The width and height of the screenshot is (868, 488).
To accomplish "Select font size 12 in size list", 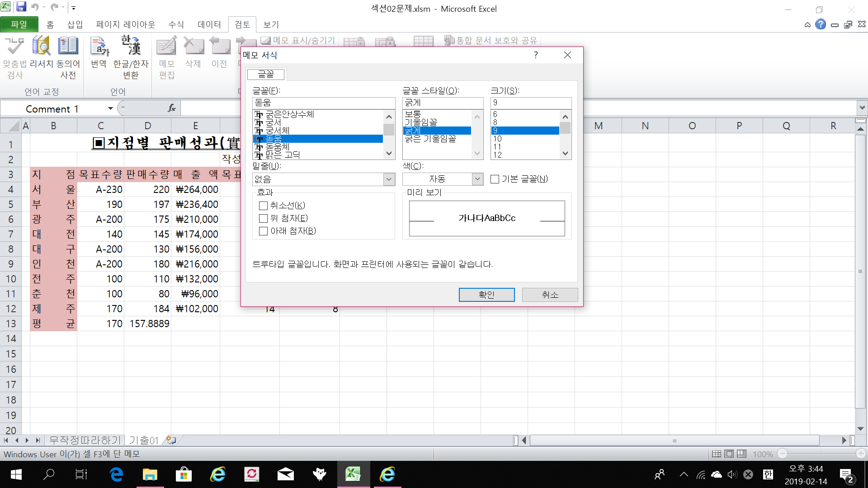I will (x=497, y=155).
